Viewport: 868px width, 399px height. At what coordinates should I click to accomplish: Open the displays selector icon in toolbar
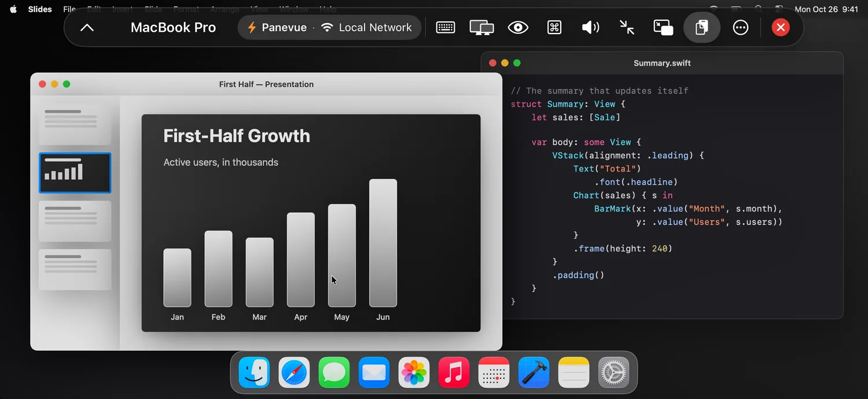[481, 27]
